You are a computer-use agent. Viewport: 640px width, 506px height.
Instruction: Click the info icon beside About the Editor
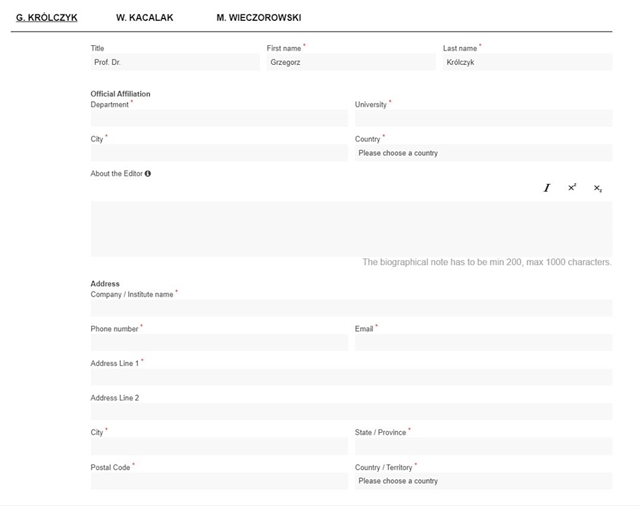point(148,174)
